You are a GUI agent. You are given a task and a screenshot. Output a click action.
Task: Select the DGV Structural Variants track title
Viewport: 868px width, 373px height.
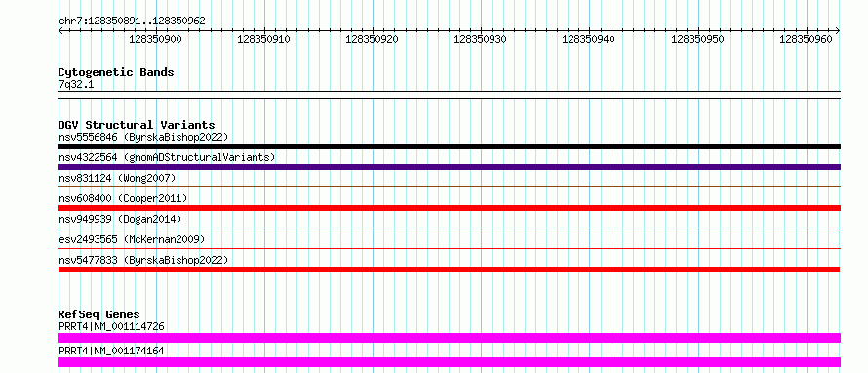(x=137, y=125)
